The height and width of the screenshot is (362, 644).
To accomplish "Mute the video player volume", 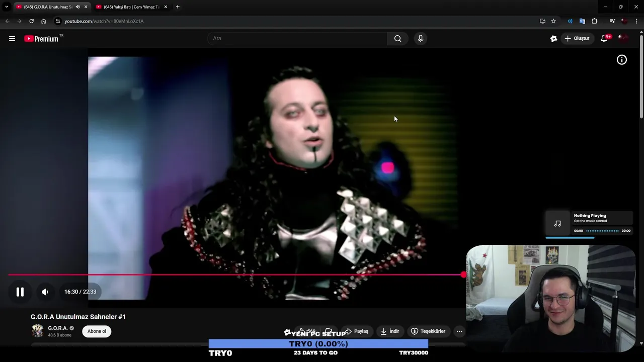I will click(45, 292).
